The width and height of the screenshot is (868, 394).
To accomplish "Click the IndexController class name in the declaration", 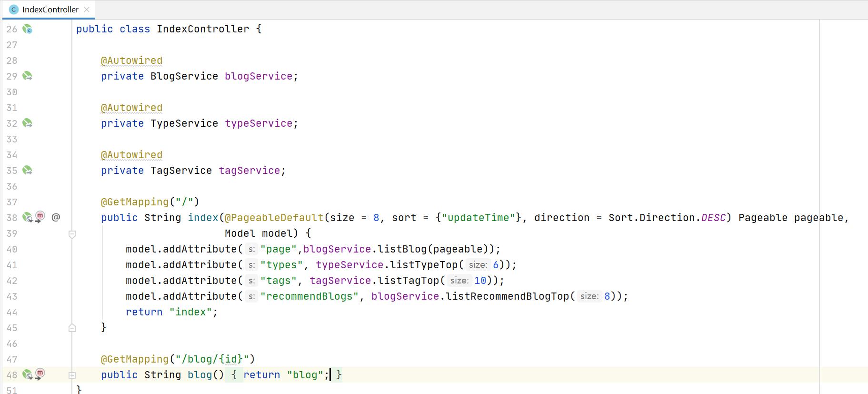I will (x=203, y=29).
